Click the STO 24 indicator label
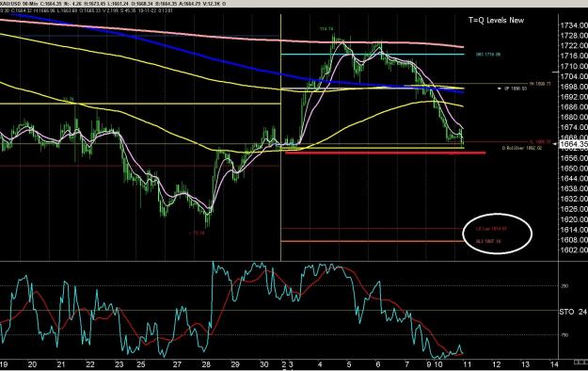Screen dimensions: 588x371 (x=573, y=312)
